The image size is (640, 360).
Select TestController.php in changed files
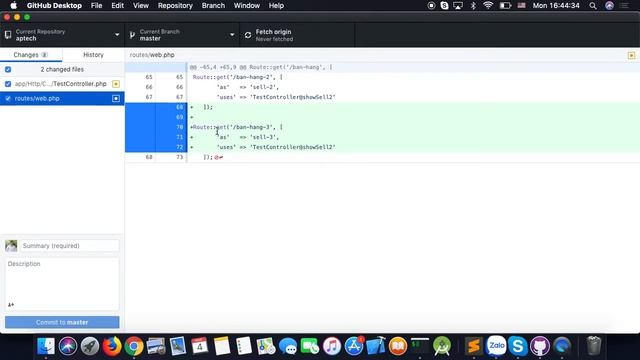click(60, 84)
